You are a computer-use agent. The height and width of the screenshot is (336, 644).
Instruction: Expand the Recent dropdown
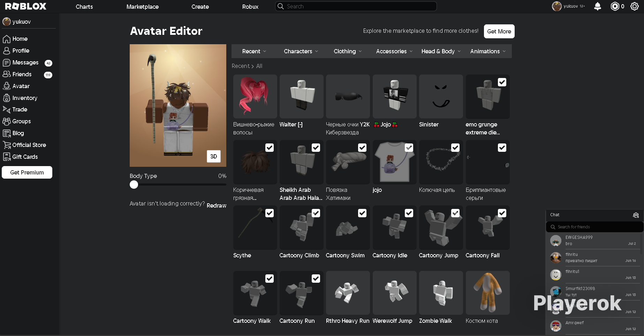point(254,51)
